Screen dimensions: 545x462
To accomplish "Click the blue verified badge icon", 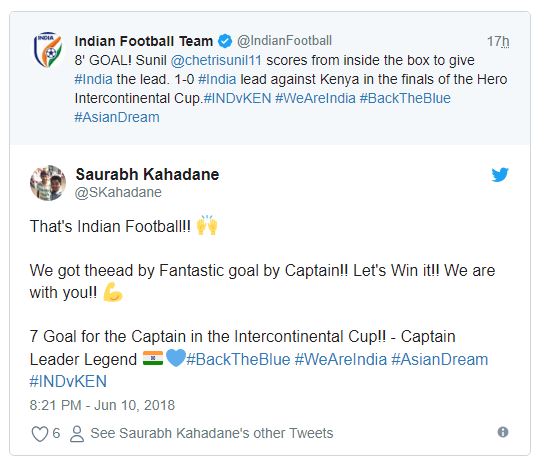I will click(x=225, y=41).
